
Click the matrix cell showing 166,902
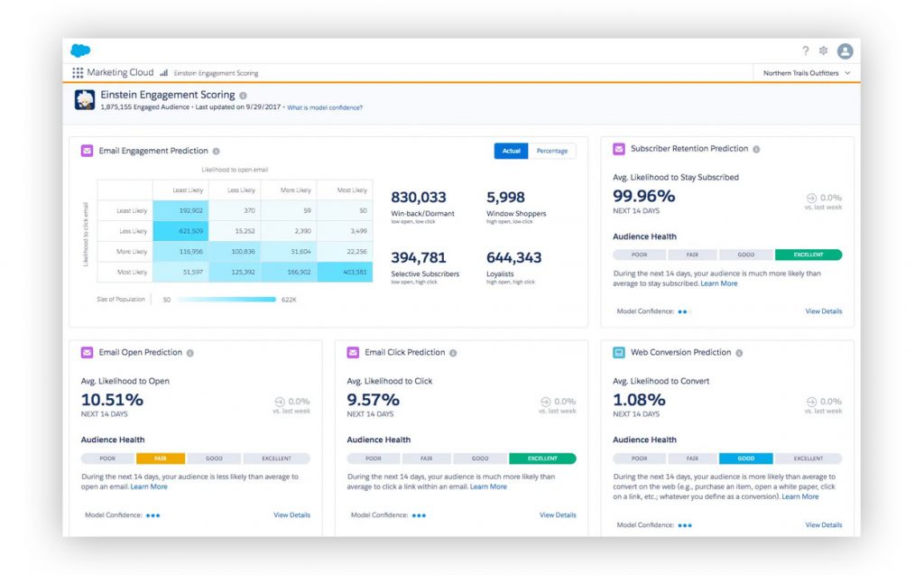[x=289, y=272]
